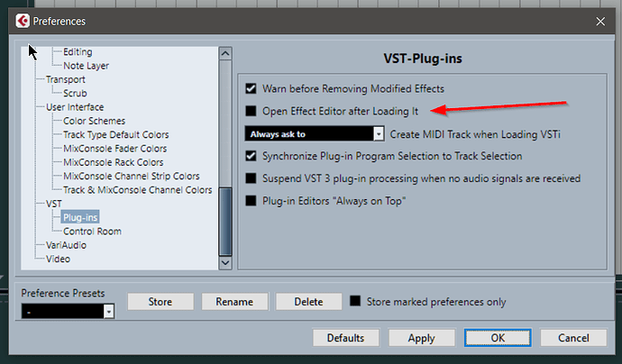The image size is (622, 364).
Task: Uncheck Warn before Removing Modified Effects
Action: (252, 89)
